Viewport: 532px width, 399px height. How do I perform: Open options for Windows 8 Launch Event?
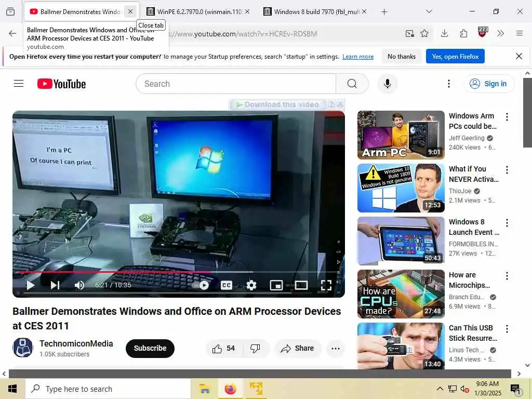pos(507,222)
